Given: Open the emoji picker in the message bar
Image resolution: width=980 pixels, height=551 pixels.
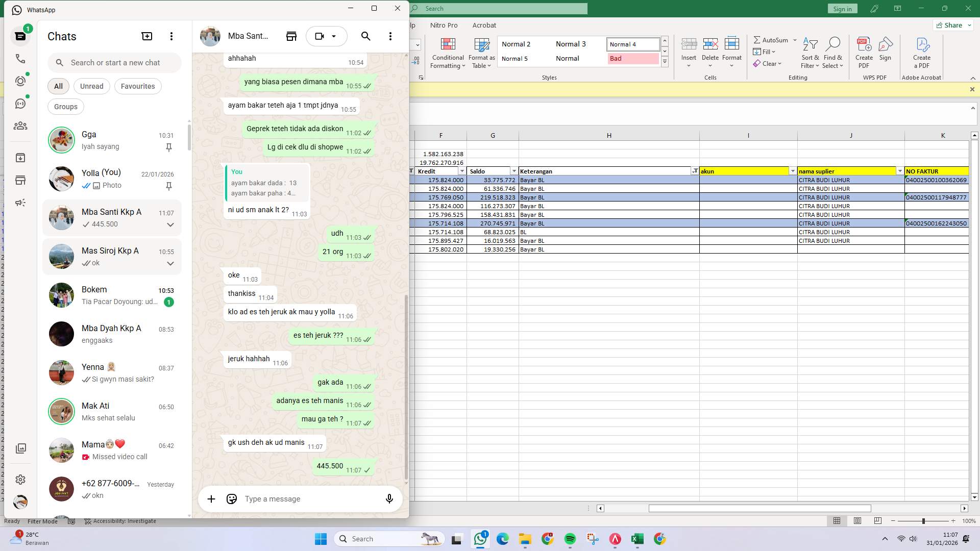Looking at the screenshot, I should 231,498.
